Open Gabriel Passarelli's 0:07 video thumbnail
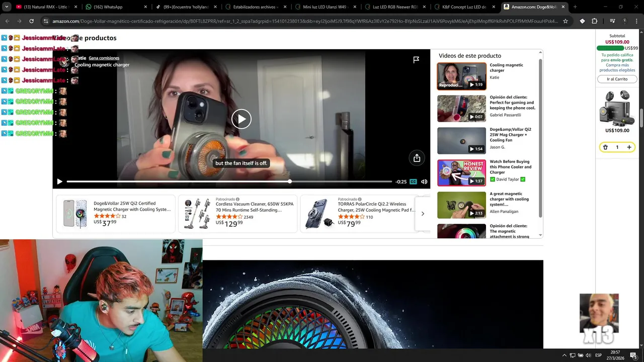Viewport: 644px width, 362px height. click(x=461, y=108)
